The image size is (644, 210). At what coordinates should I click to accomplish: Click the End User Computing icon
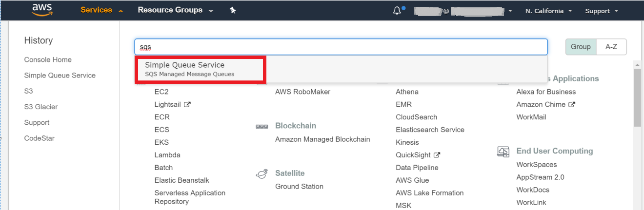pyautogui.click(x=503, y=152)
